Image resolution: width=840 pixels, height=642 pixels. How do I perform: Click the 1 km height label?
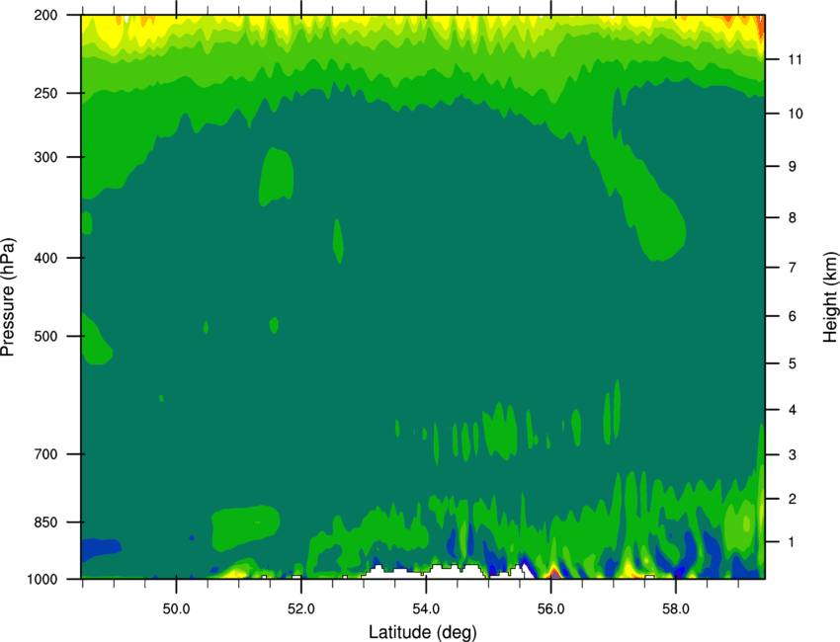point(792,542)
